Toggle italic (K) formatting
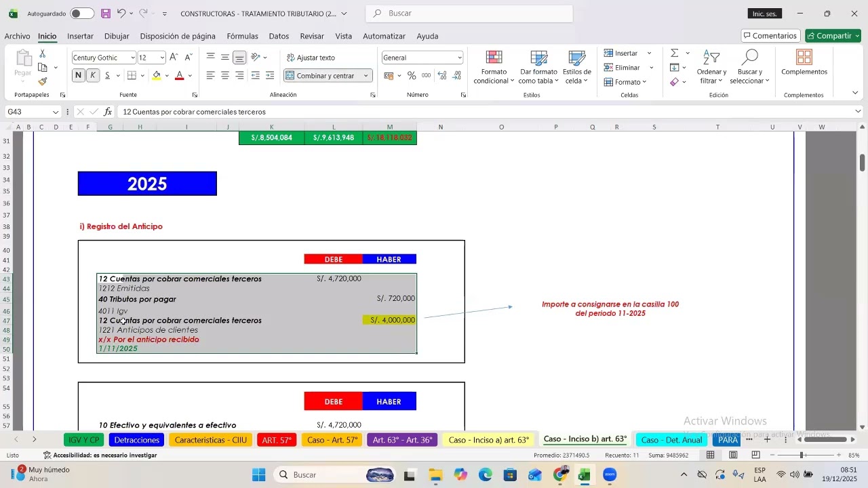This screenshot has height=488, width=868. (93, 76)
